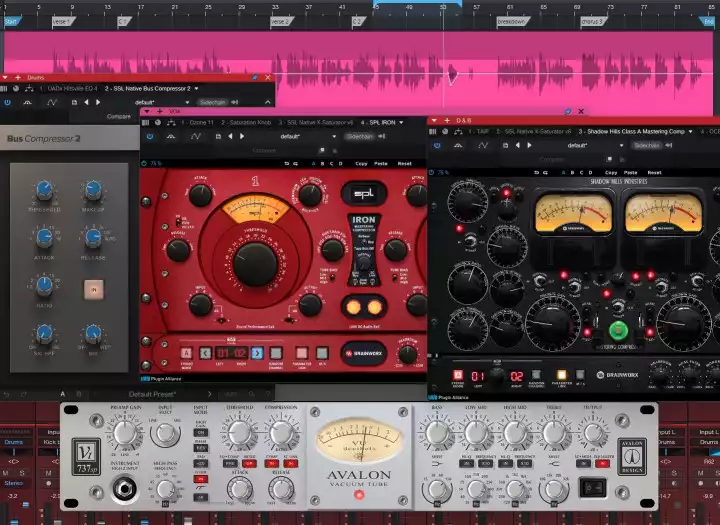Click the Makeup knob on Bus Compressor 2

pos(93,190)
